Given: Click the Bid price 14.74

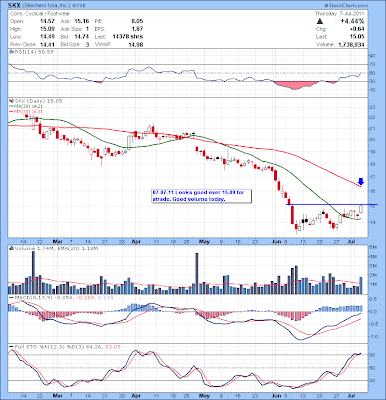Looking at the screenshot, I should 82,37.
